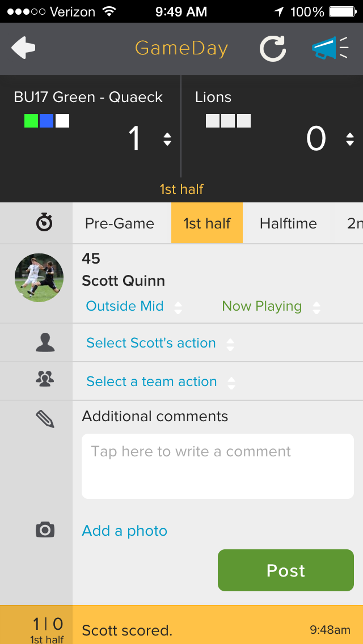Open Select Scott's action dropdown
Screen dimensions: 363x644
pos(159,344)
